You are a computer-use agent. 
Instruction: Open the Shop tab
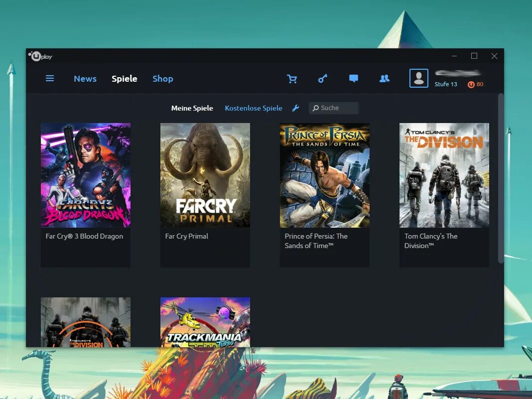point(163,79)
